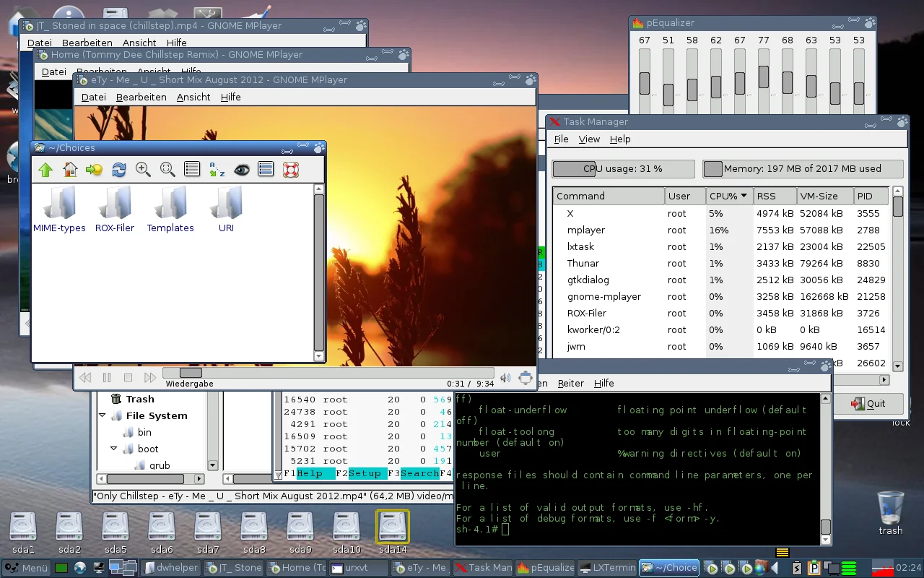Open Help menu in Task Manager
The width and height of the screenshot is (924, 578).
(620, 139)
